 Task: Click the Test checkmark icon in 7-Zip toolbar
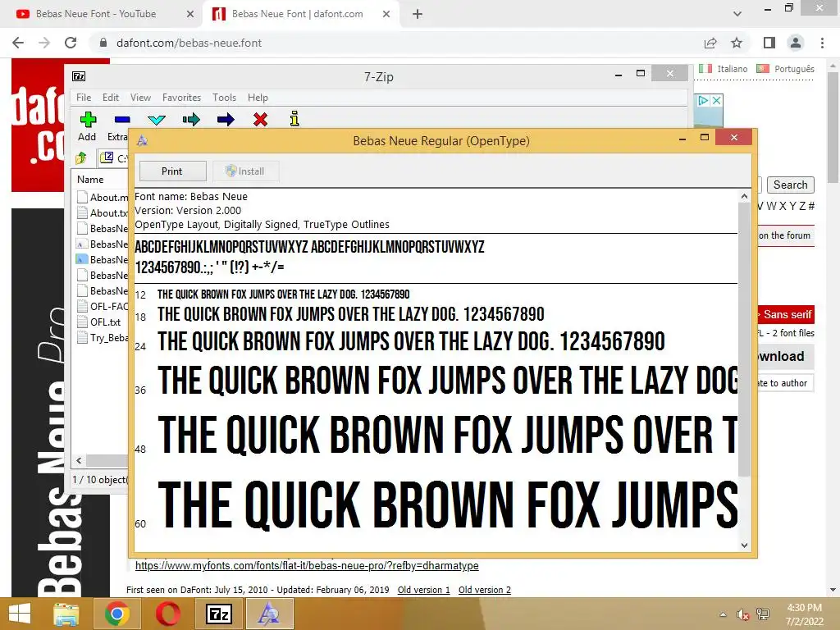(157, 120)
